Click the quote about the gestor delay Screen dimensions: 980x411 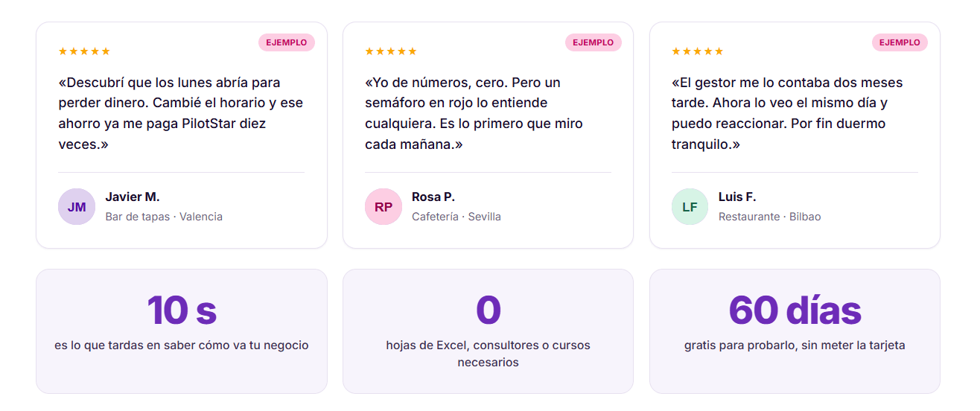(787, 113)
